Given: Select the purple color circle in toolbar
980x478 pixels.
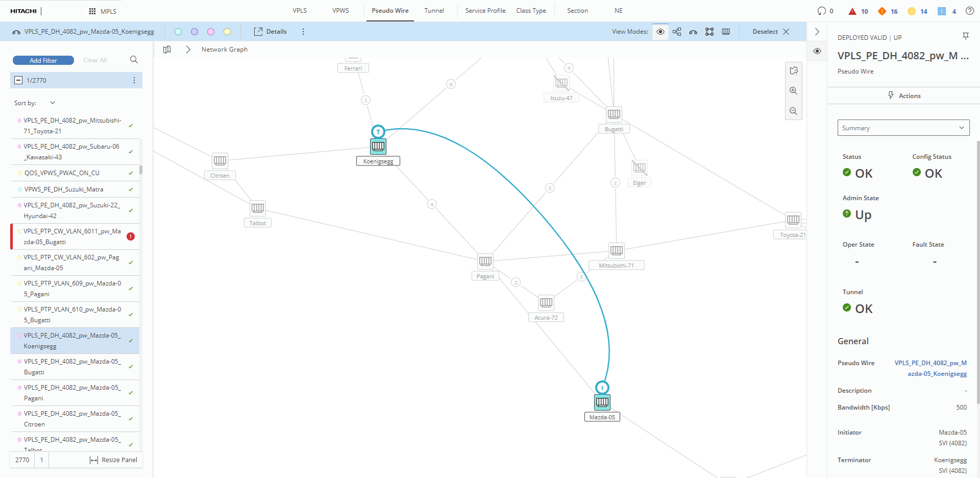Looking at the screenshot, I should [x=194, y=32].
